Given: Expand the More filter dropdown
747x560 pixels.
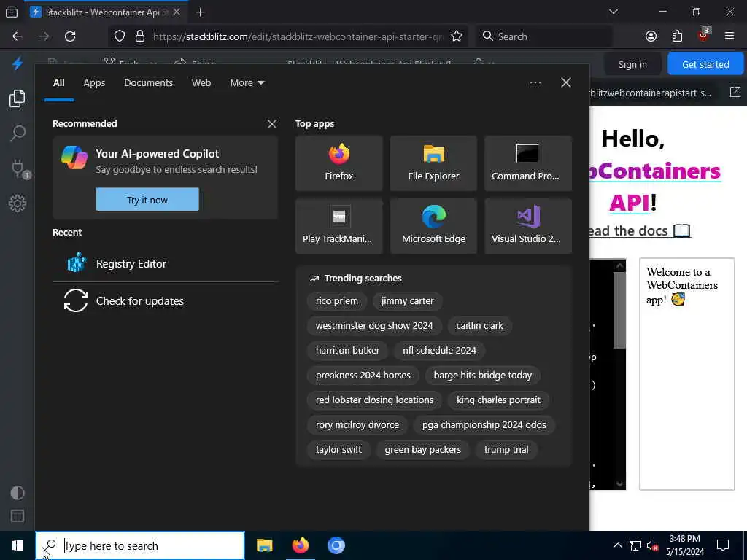Looking at the screenshot, I should tap(247, 83).
